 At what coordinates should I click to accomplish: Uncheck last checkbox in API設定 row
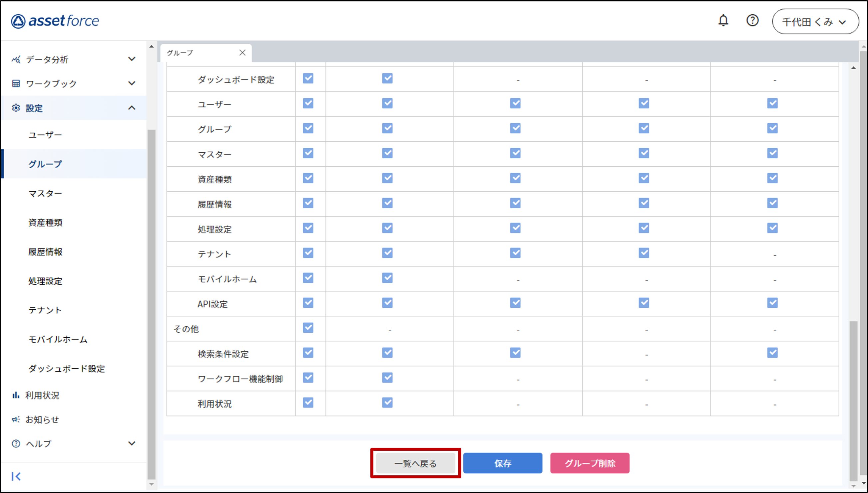772,303
